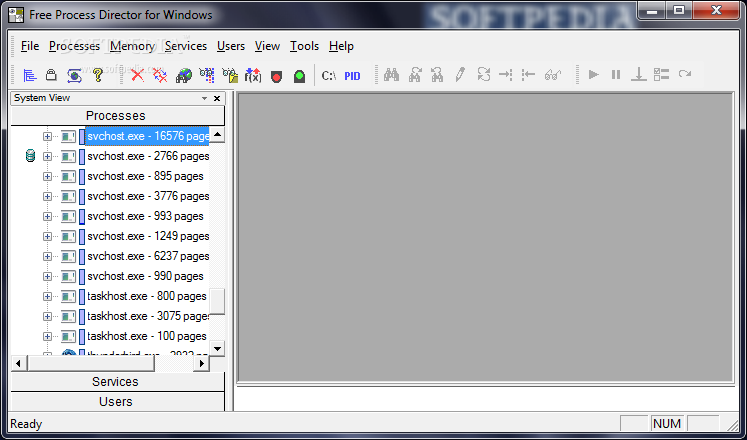This screenshot has width=747, height=440.
Task: Click the greyed eyeglasses icon
Action: click(x=553, y=74)
